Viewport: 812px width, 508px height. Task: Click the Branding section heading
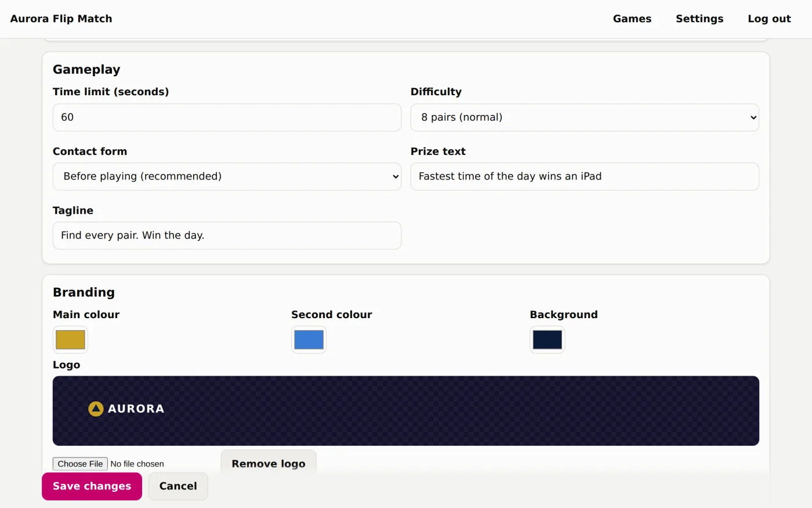pos(84,292)
